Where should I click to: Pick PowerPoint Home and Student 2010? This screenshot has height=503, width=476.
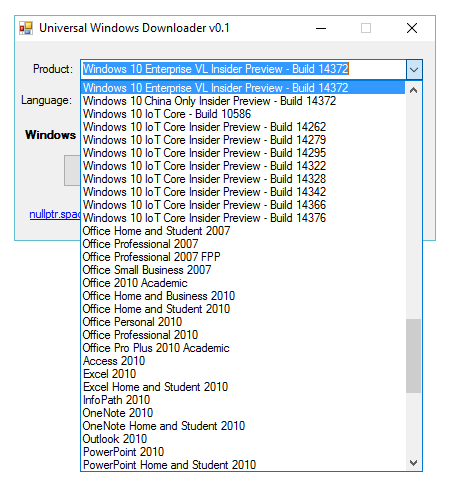pyautogui.click(x=243, y=465)
